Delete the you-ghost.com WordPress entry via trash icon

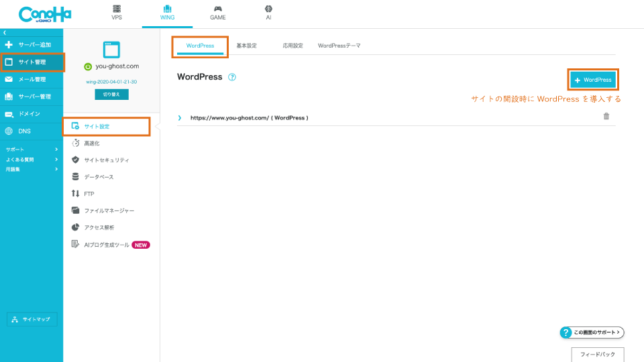tap(606, 117)
